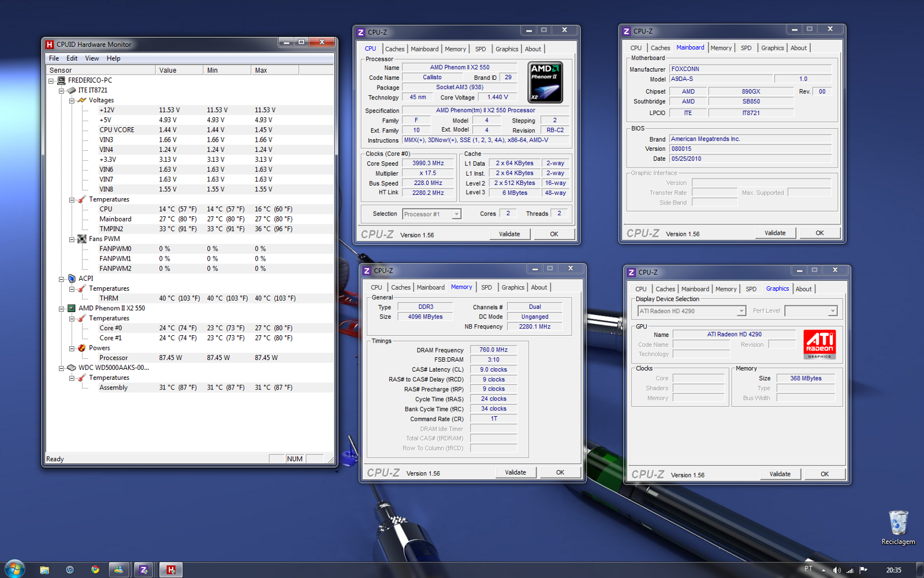Collapse the ITE IT8721 tree node

pos(61,91)
